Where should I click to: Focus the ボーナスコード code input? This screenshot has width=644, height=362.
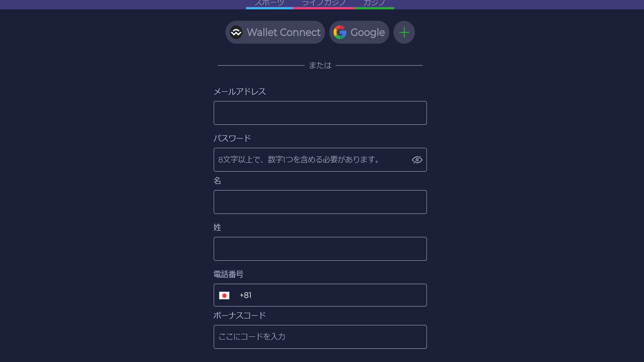pyautogui.click(x=320, y=337)
